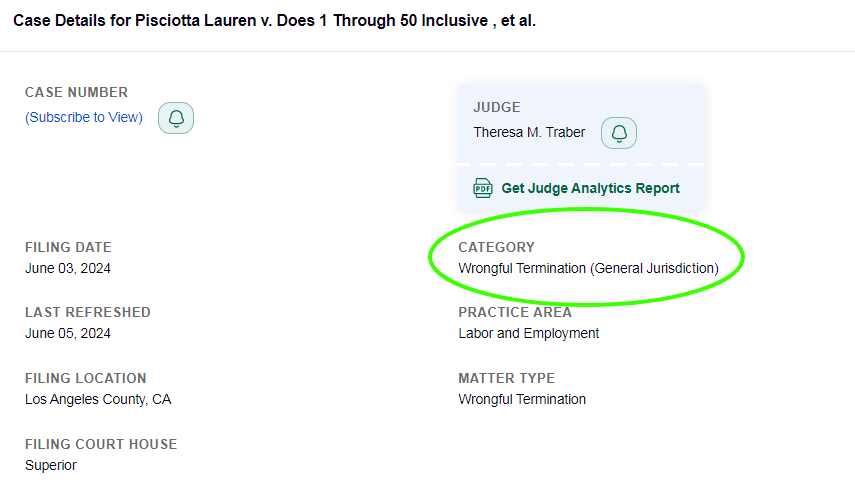Image resolution: width=855 pixels, height=498 pixels.
Task: Select judge name Theresa M. Traber
Action: click(529, 133)
